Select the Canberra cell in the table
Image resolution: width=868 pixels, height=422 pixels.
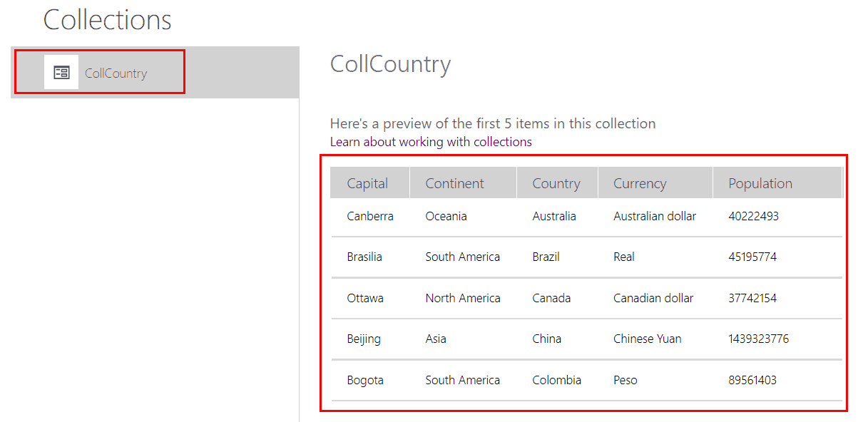click(370, 216)
